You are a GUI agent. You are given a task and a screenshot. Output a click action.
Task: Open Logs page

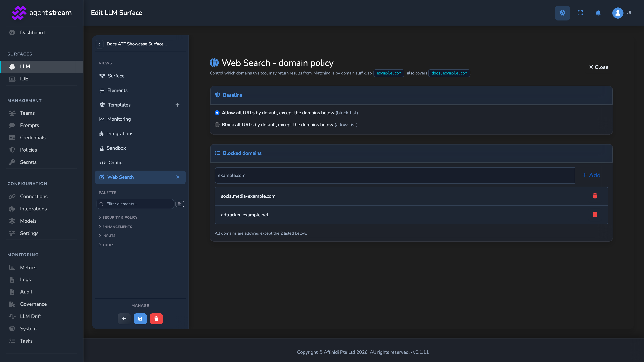(42, 280)
